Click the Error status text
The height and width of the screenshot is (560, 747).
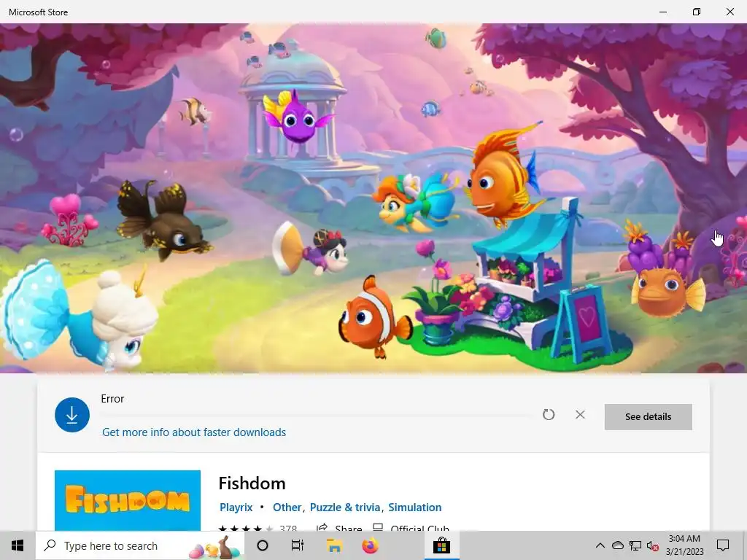[112, 399]
